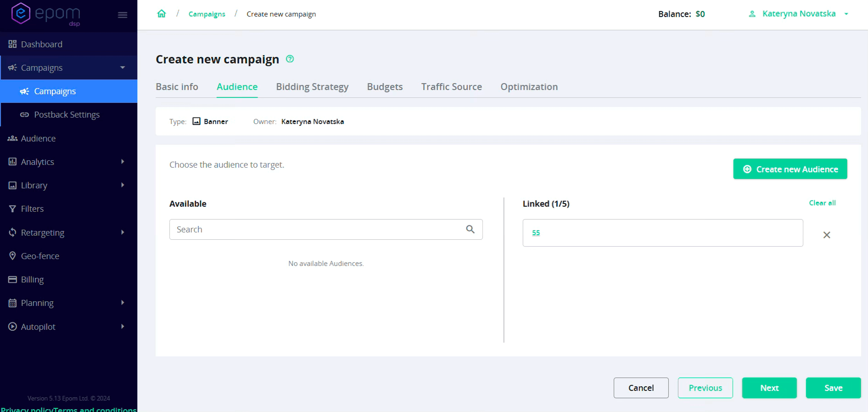Viewport: 868px width, 412px height.
Task: Open the Traffic Source tab
Action: pos(451,87)
